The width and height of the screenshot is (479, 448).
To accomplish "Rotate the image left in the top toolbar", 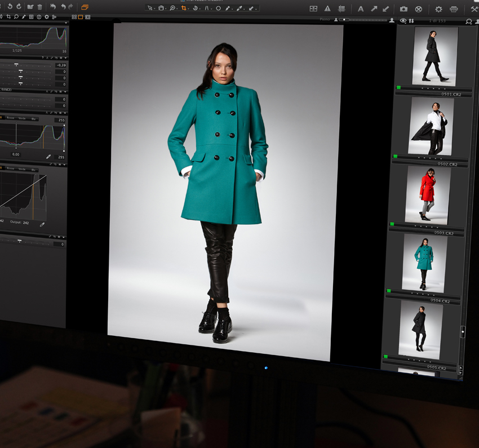I will coord(10,6).
